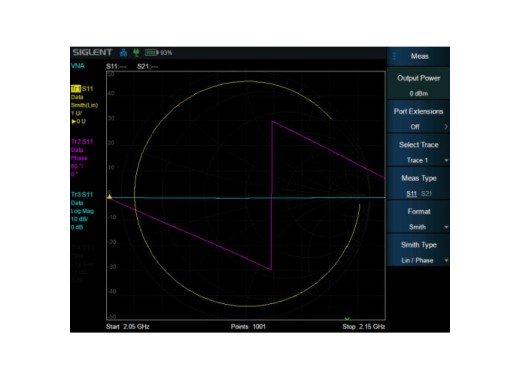This screenshot has height=380, width=520.
Task: Choose S11 as Meas Type
Action: (411, 194)
